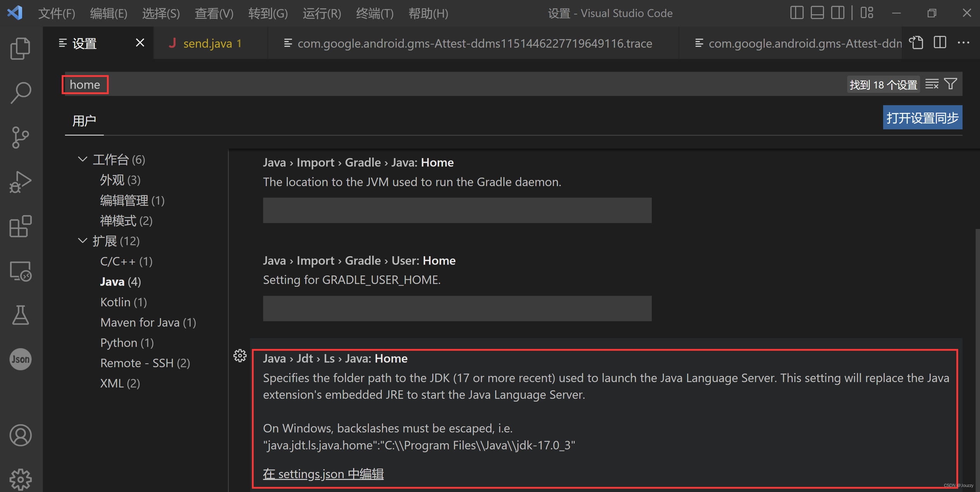Clear the settings search input
The height and width of the screenshot is (492, 980).
(x=932, y=84)
